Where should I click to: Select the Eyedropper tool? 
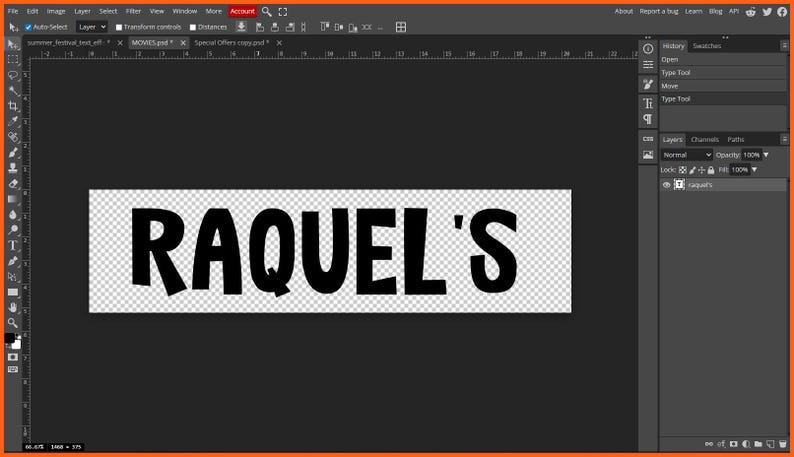[13, 122]
